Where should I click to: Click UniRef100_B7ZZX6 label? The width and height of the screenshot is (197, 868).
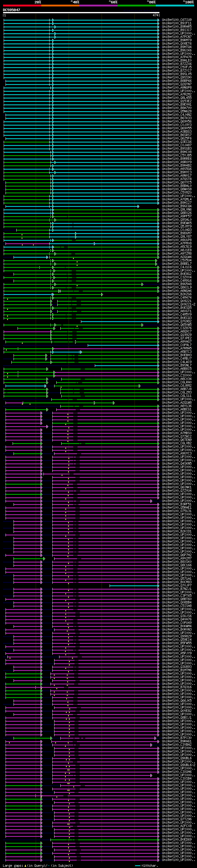(177, 64)
